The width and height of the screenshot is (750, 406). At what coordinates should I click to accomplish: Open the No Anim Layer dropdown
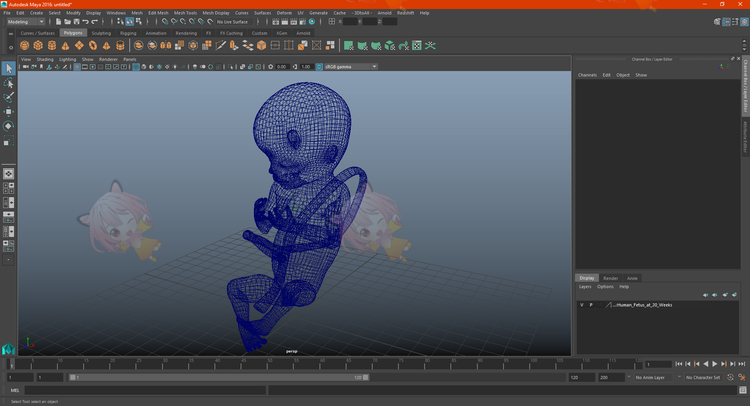click(654, 377)
